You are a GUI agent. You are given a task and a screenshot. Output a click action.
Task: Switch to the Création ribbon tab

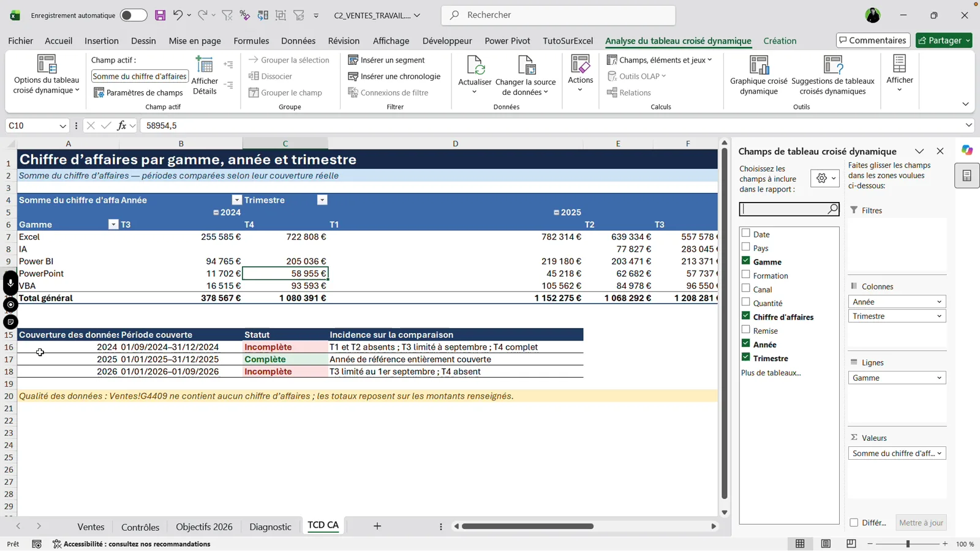coord(780,41)
